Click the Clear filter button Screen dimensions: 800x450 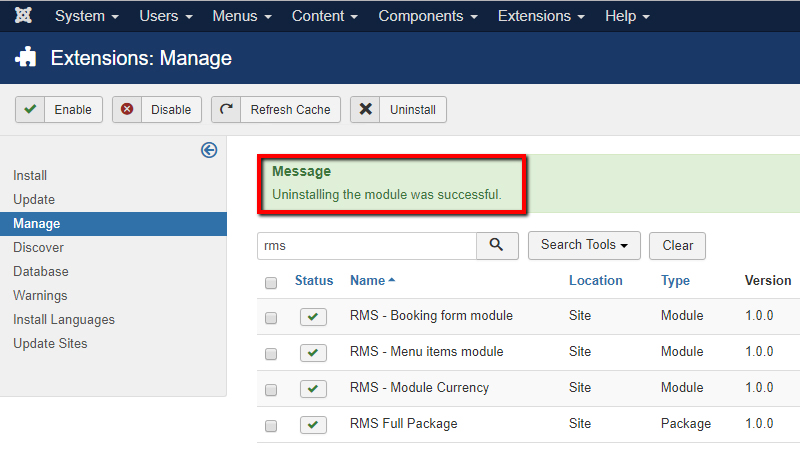(677, 246)
